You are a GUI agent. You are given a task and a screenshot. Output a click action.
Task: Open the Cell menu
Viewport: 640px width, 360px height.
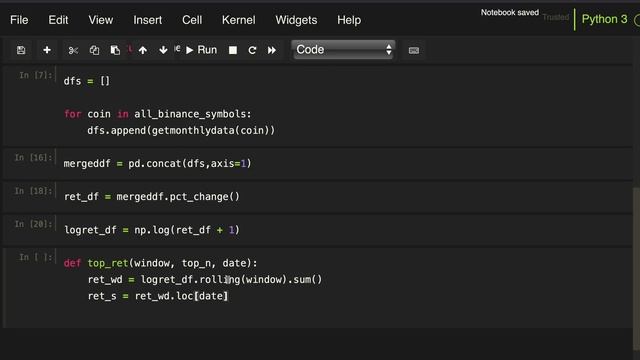point(192,20)
